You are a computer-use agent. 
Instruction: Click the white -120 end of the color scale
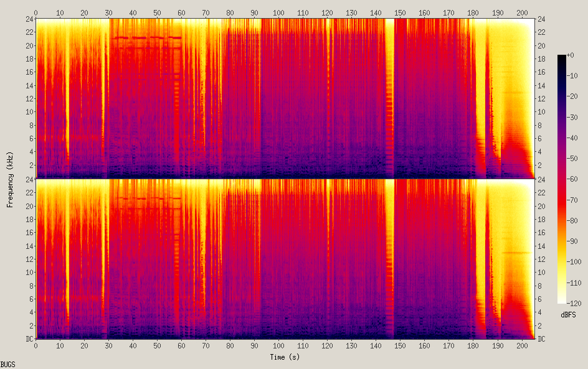562,301
